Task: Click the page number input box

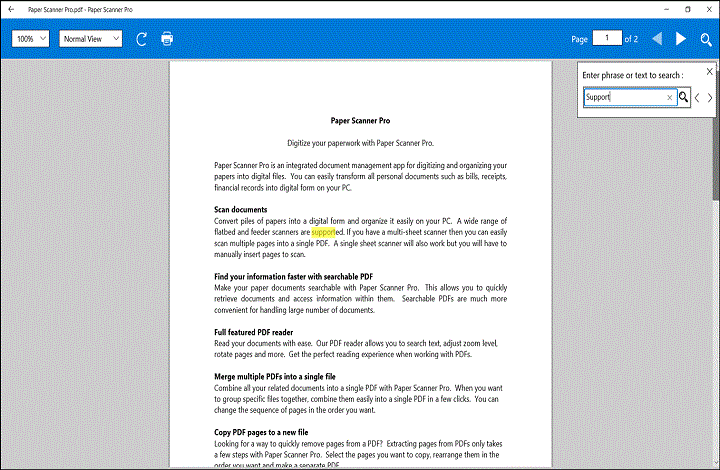Action: pyautogui.click(x=606, y=38)
